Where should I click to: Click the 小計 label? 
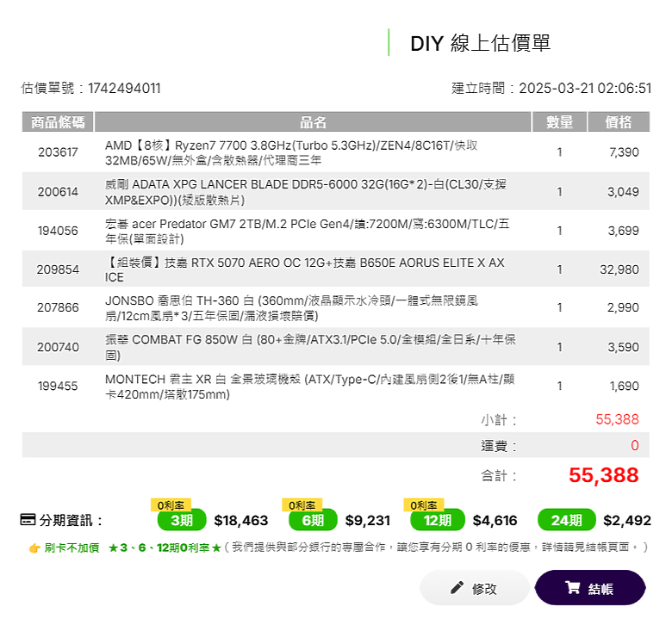[499, 420]
